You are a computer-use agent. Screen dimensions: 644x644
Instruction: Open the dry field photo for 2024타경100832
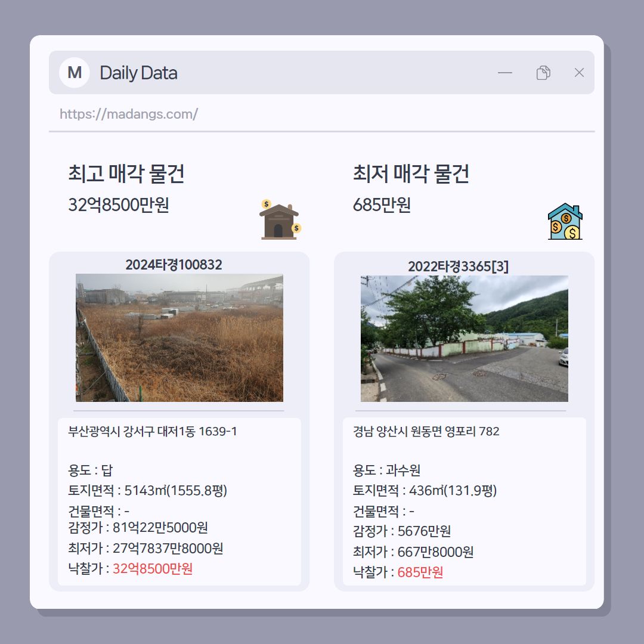click(179, 338)
